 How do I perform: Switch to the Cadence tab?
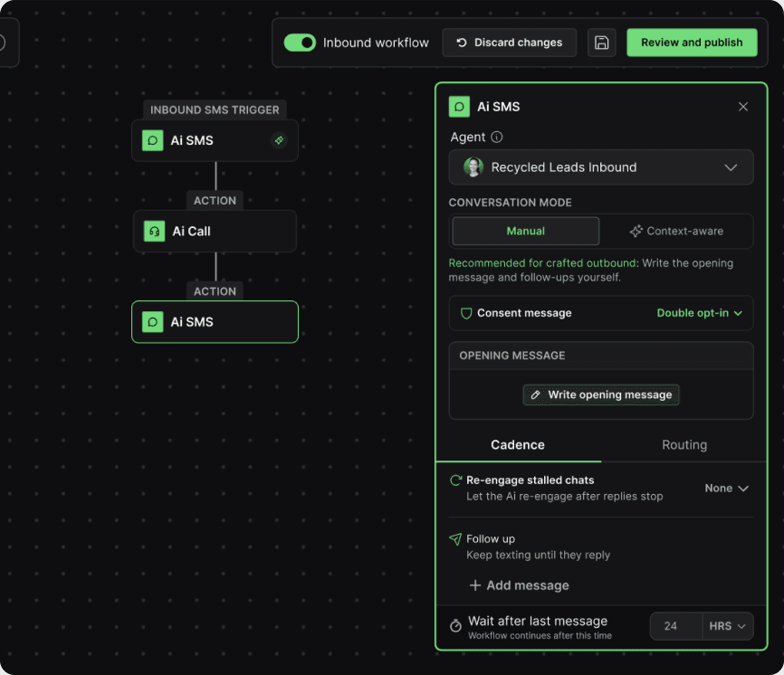[x=518, y=444]
